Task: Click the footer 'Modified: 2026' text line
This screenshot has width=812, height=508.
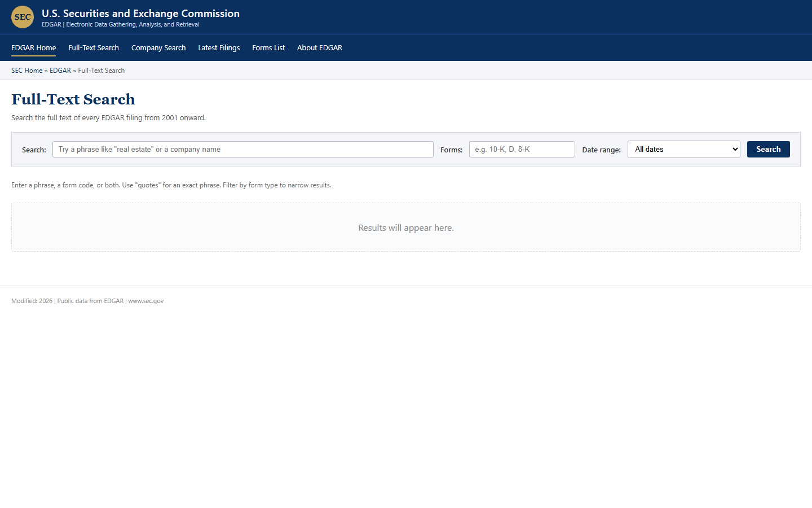Action: [87, 301]
